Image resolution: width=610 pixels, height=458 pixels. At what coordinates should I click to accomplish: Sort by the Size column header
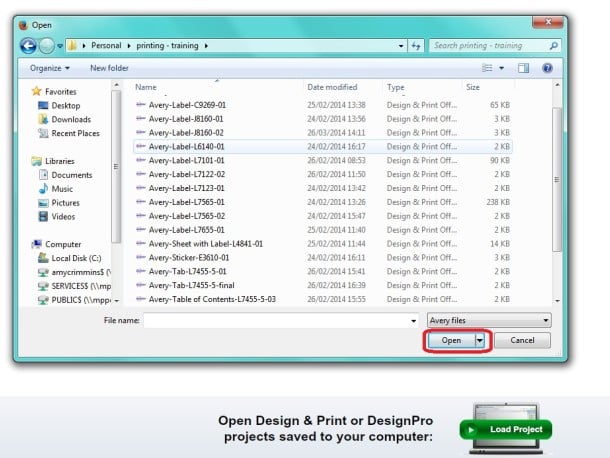pyautogui.click(x=473, y=87)
